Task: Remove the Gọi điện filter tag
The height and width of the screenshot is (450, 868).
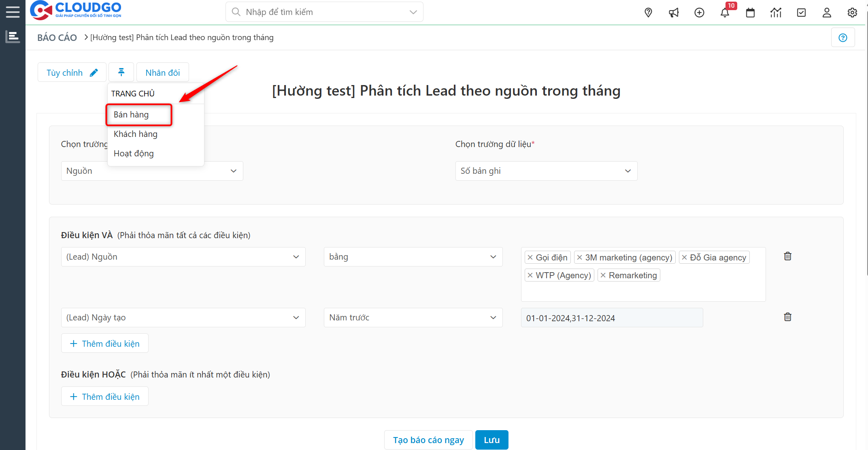Action: (x=530, y=257)
